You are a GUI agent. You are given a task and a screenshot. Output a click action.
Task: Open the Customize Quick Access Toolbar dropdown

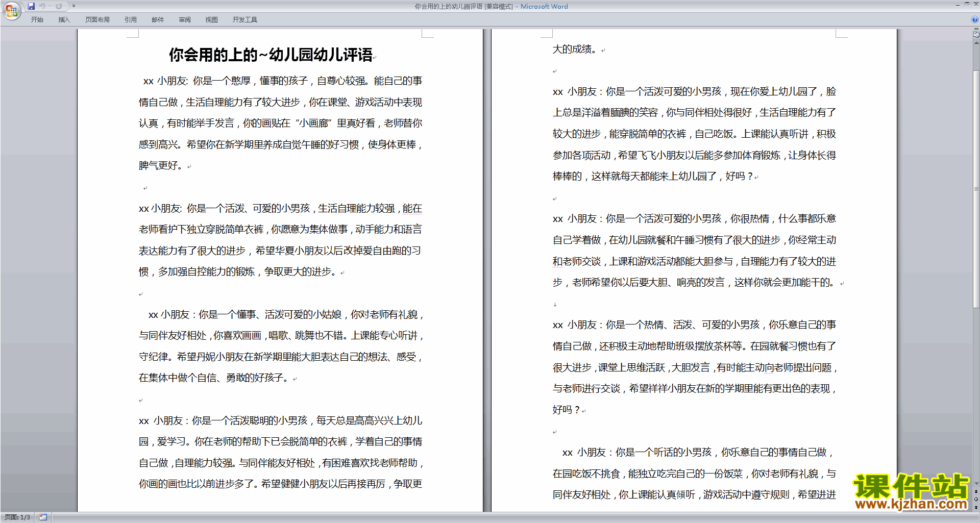(73, 6)
